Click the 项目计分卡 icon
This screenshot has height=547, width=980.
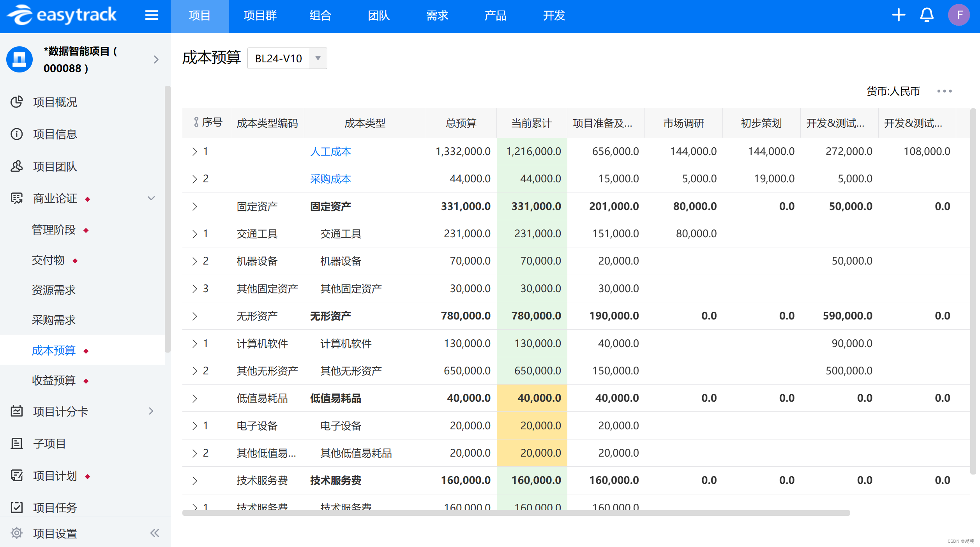[x=16, y=411]
